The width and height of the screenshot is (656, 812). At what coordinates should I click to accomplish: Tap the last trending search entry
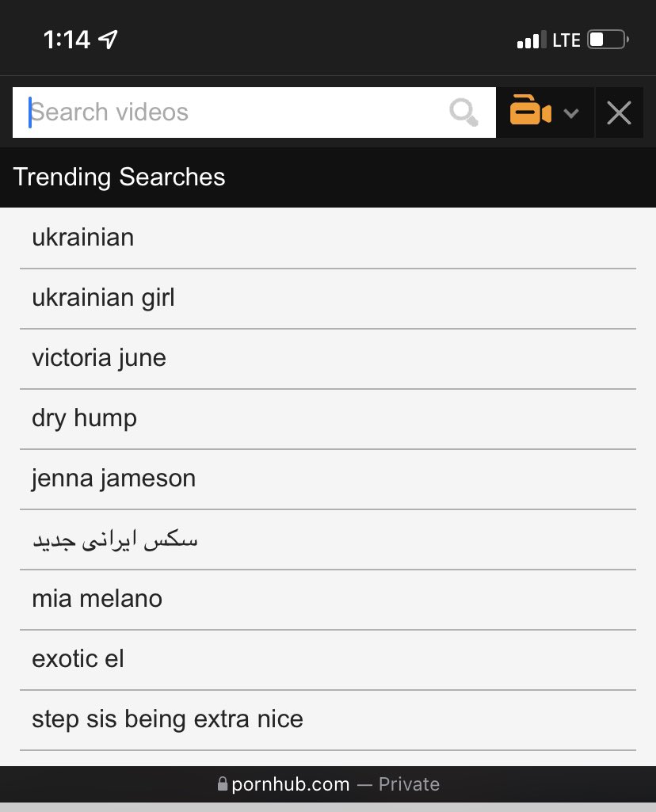167,719
